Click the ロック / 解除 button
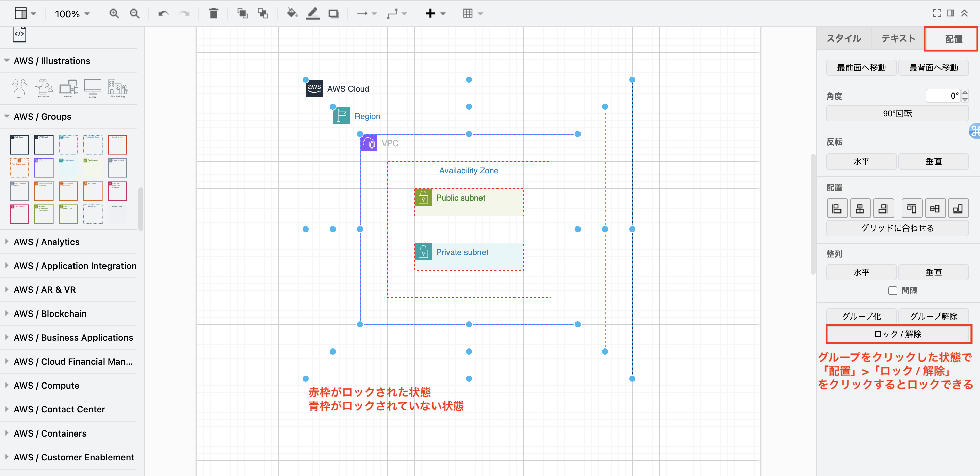The image size is (980, 476). pyautogui.click(x=898, y=334)
